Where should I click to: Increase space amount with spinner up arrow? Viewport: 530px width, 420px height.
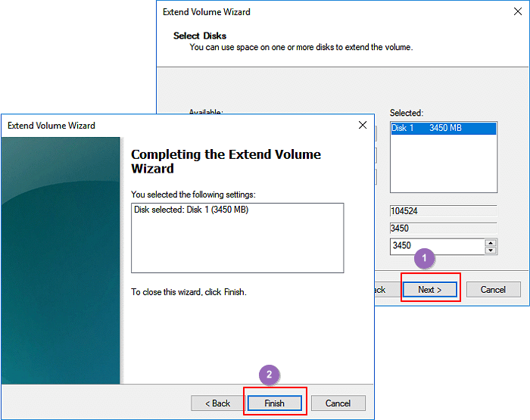click(491, 243)
